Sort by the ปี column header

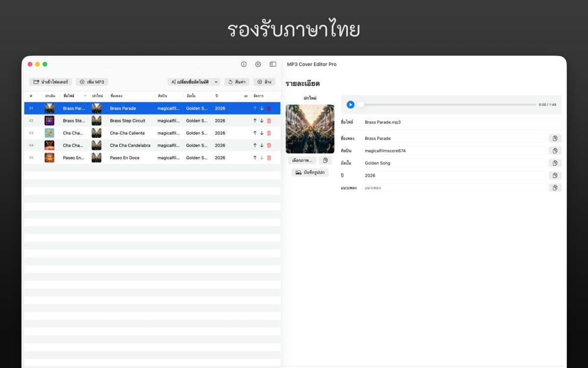[x=217, y=96]
